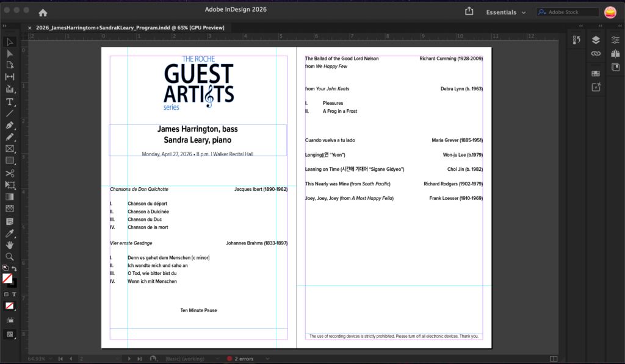Open the user account avatar
This screenshot has width=625, height=364.
tap(610, 12)
